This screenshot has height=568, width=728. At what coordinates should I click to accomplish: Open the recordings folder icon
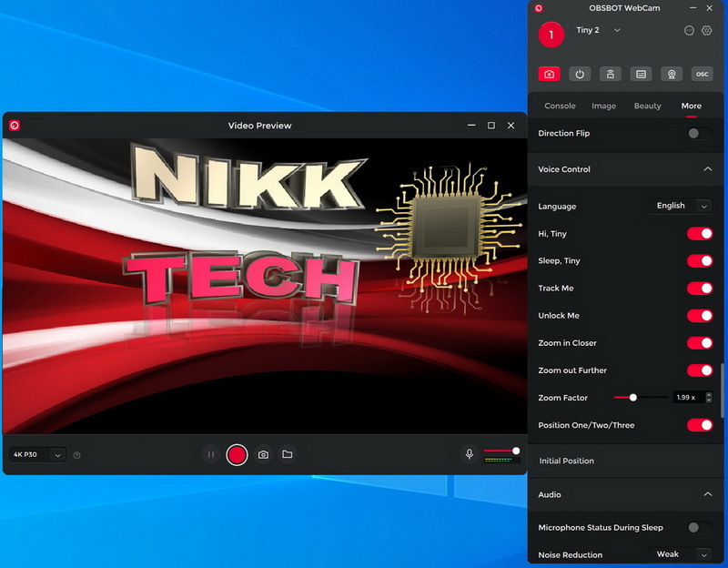[288, 454]
